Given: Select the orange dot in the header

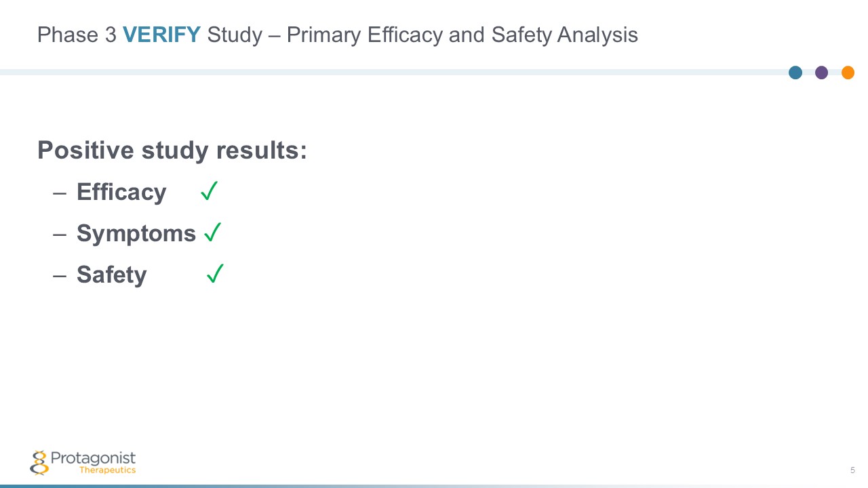Looking at the screenshot, I should point(848,73).
